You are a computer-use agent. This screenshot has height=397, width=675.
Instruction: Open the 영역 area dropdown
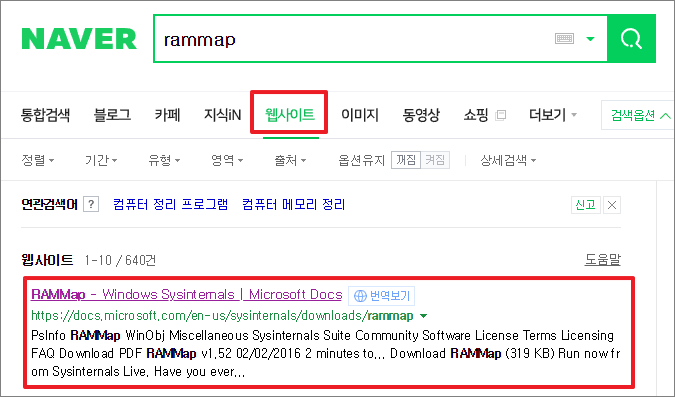[x=227, y=160]
